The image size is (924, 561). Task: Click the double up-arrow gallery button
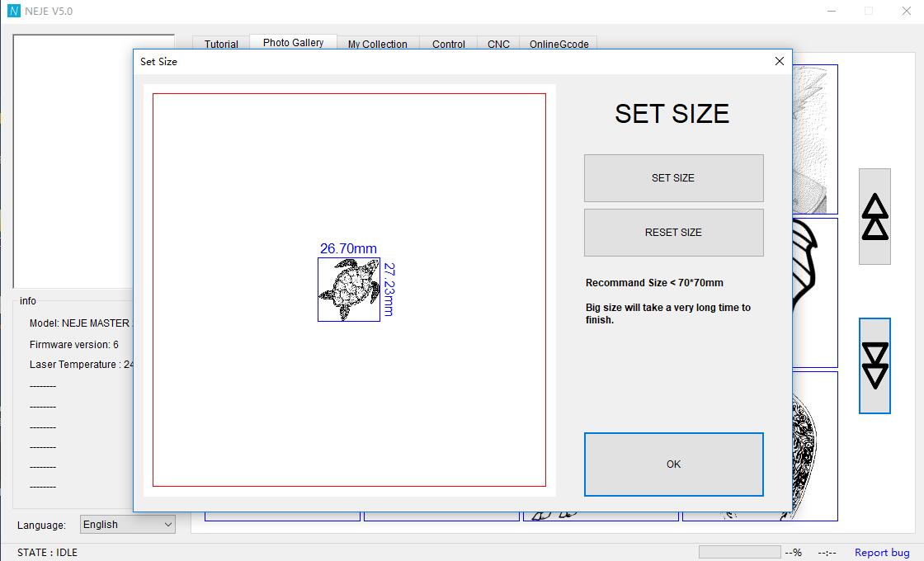click(874, 216)
